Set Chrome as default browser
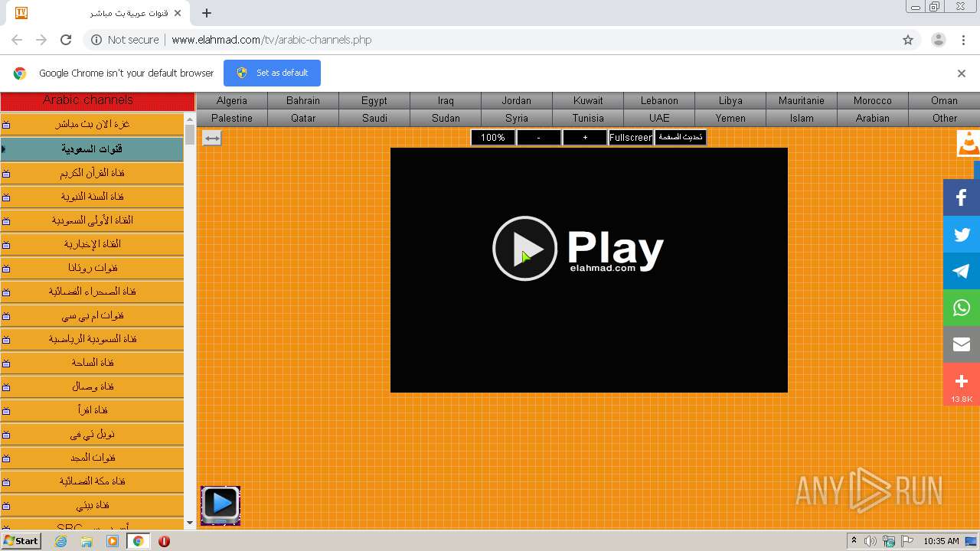The height and width of the screenshot is (551, 980). point(272,73)
